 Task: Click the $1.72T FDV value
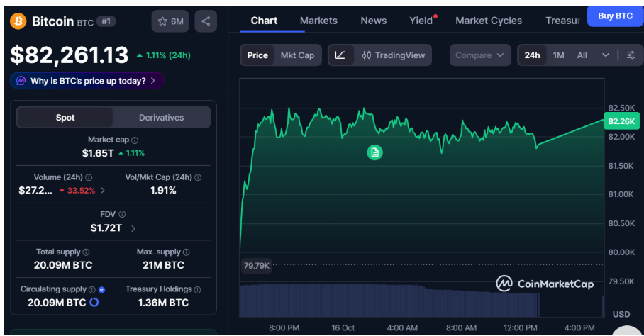[106, 228]
